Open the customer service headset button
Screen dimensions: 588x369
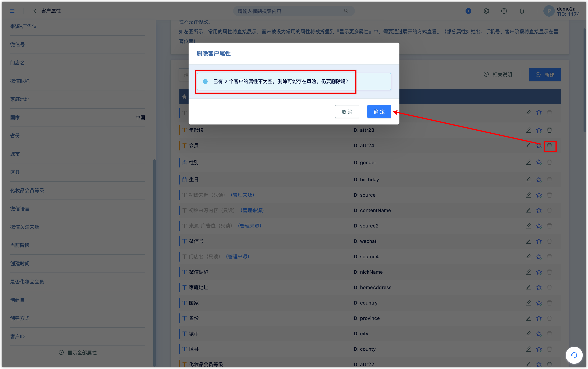pos(574,355)
